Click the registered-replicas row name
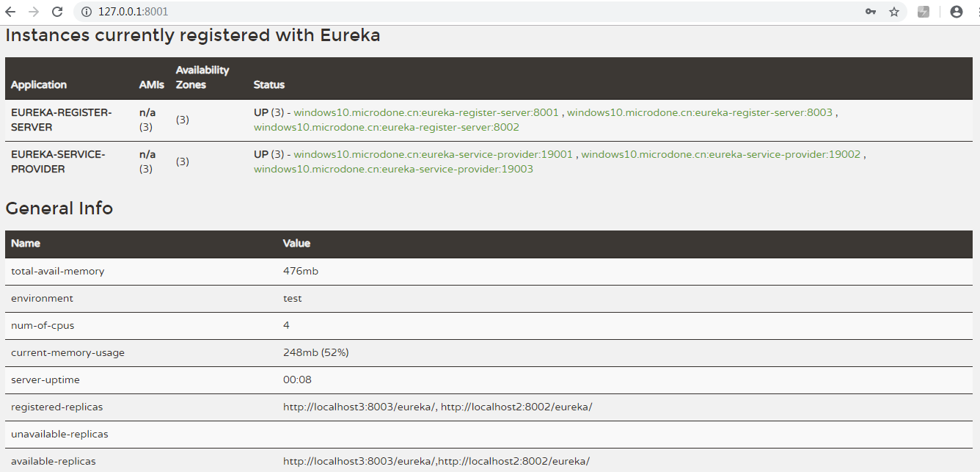The width and height of the screenshot is (980, 472). (x=56, y=407)
